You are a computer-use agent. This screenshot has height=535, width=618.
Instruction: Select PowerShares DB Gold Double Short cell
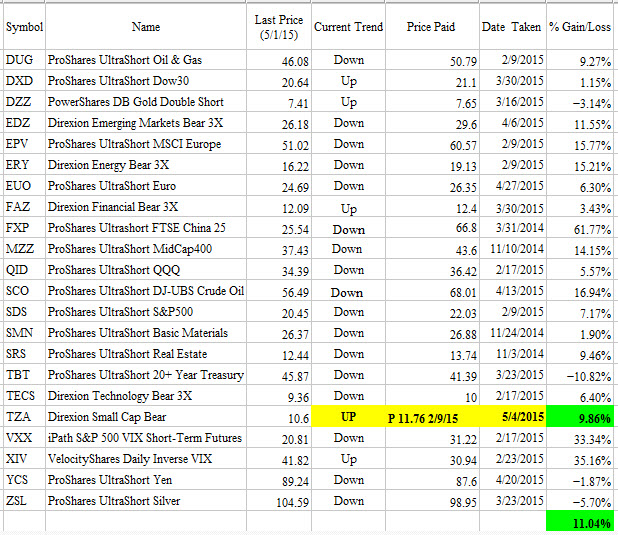click(146, 102)
